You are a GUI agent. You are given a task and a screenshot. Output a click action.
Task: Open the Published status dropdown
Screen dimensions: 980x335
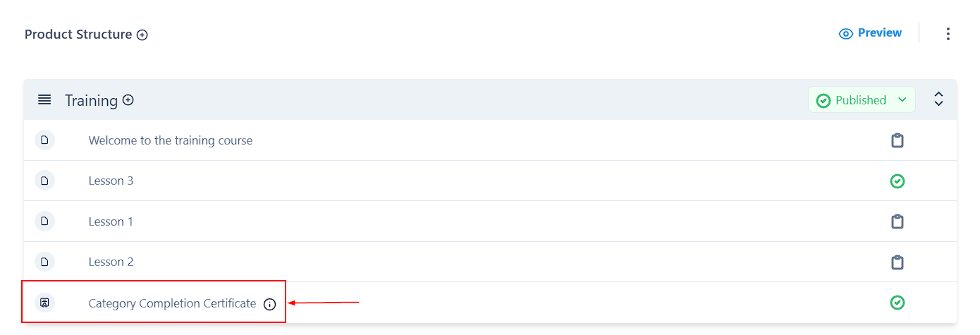862,100
